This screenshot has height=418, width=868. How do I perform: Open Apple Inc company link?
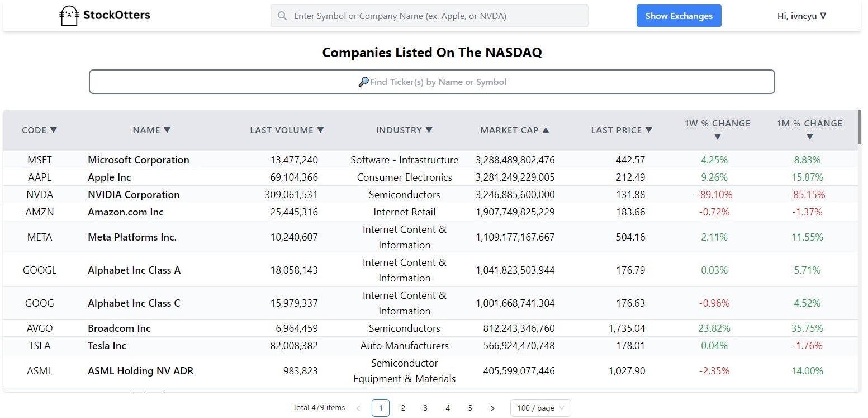coord(110,177)
